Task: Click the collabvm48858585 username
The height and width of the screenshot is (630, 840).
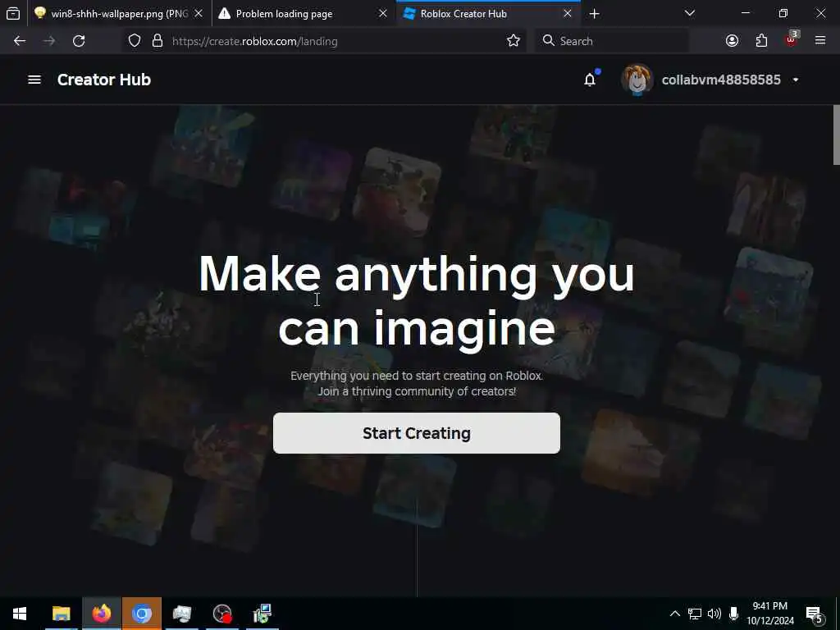Action: click(721, 80)
